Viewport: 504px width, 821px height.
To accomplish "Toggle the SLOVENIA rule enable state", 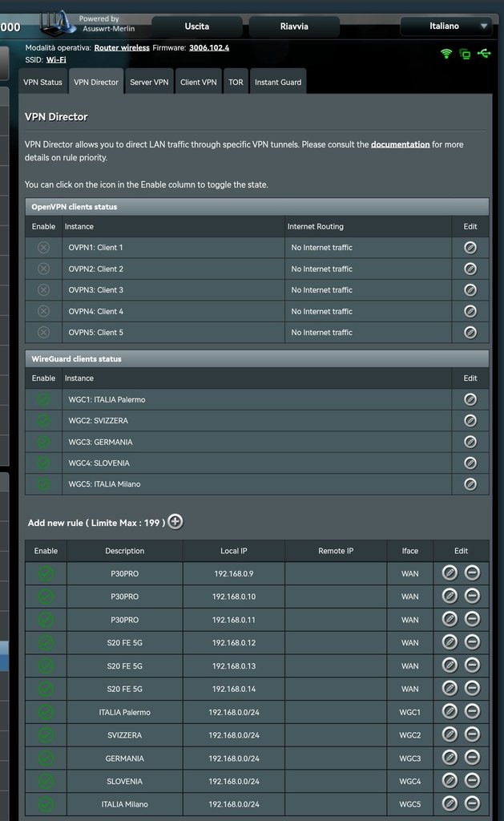I will [46, 781].
